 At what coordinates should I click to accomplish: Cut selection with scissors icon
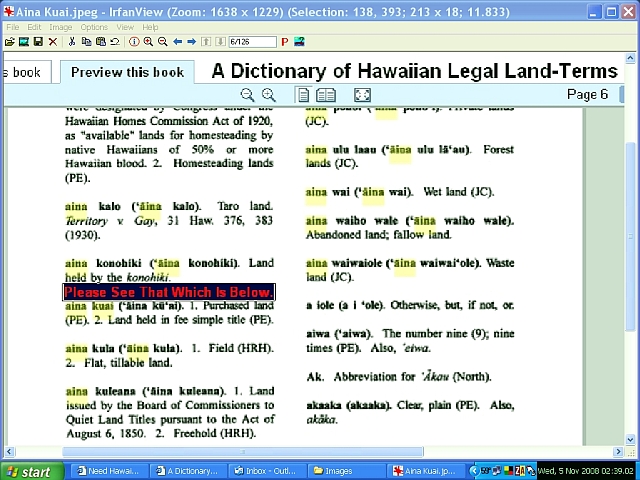(x=72, y=42)
